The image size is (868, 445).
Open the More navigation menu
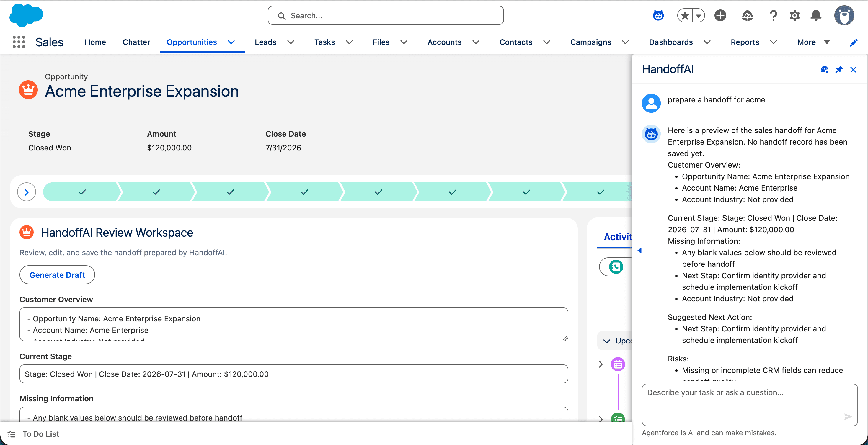[x=813, y=42]
